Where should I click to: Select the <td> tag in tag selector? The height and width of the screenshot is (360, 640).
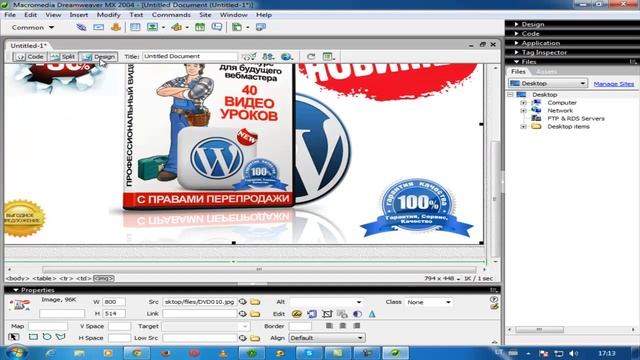[x=84, y=278]
